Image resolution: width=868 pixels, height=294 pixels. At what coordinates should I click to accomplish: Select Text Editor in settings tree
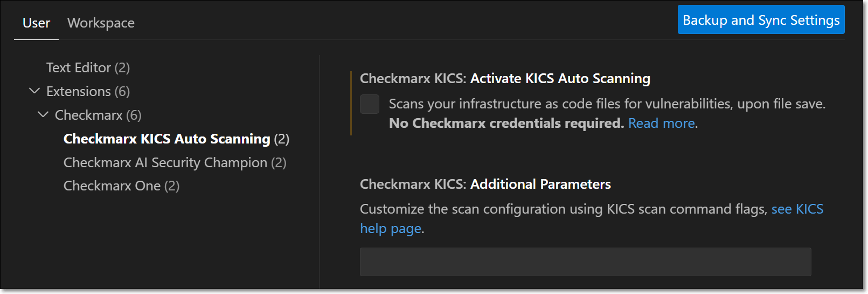pos(88,68)
